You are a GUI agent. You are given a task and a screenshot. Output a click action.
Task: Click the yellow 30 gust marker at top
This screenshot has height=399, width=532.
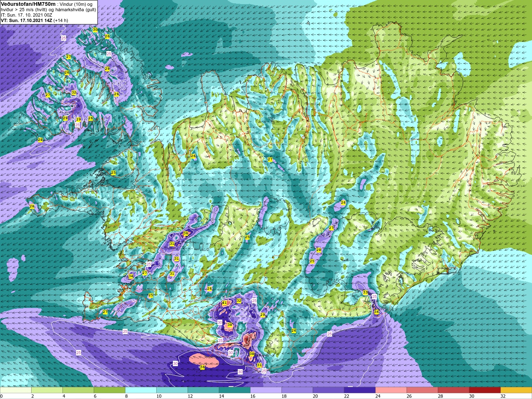(x=95, y=30)
